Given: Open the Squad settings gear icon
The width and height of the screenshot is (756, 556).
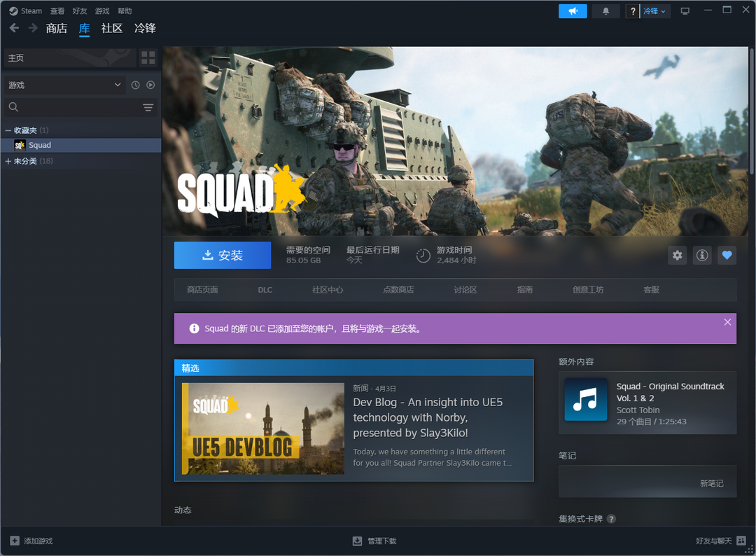Looking at the screenshot, I should [x=677, y=256].
